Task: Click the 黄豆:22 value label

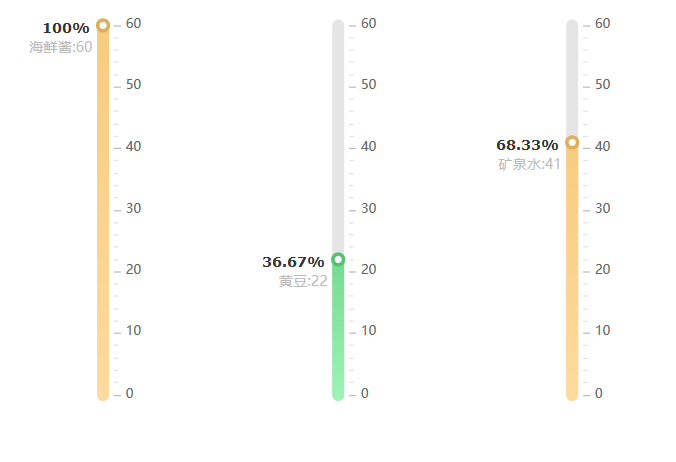Action: [303, 281]
